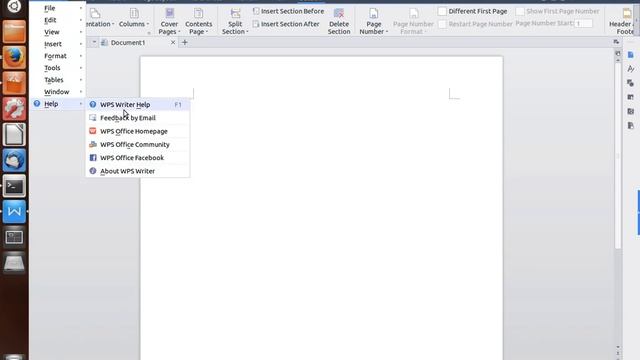Click Insert Section Before
Viewport: 640px width, 360px height.
coord(288,11)
